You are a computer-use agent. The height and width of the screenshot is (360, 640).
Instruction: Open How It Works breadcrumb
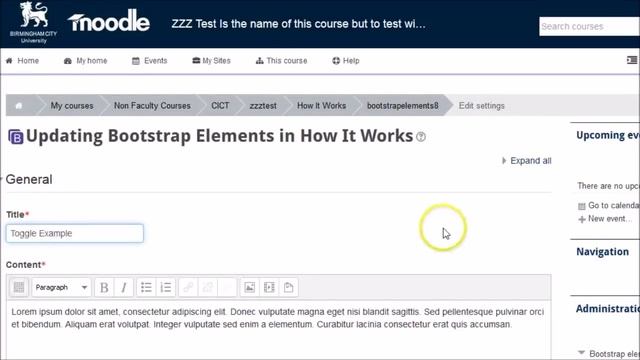click(322, 106)
